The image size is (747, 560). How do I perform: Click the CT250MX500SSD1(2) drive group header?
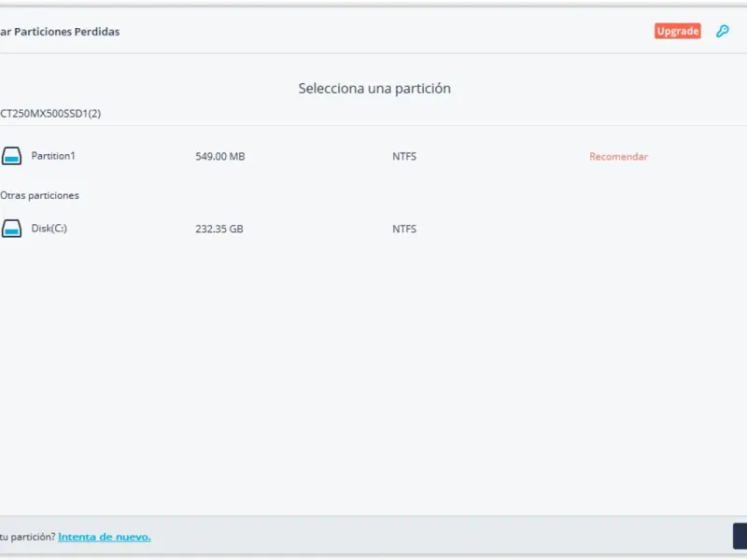point(50,114)
